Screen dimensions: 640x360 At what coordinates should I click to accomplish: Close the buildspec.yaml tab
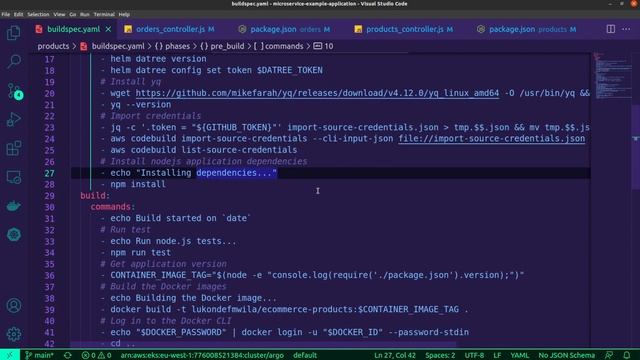108,29
